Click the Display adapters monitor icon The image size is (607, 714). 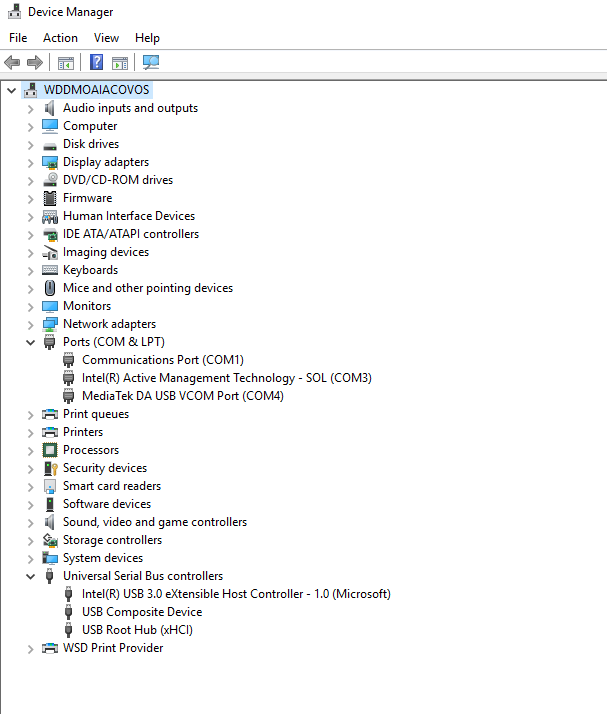50,162
